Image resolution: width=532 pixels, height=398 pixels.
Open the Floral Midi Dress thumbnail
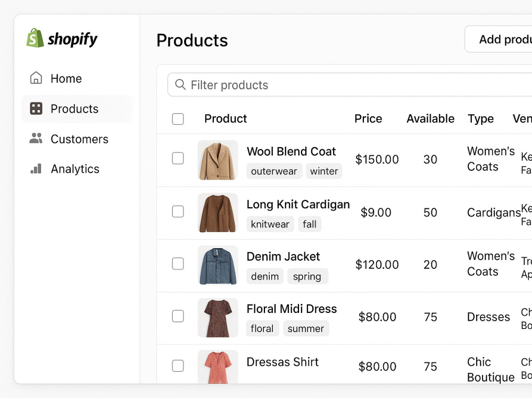point(218,318)
